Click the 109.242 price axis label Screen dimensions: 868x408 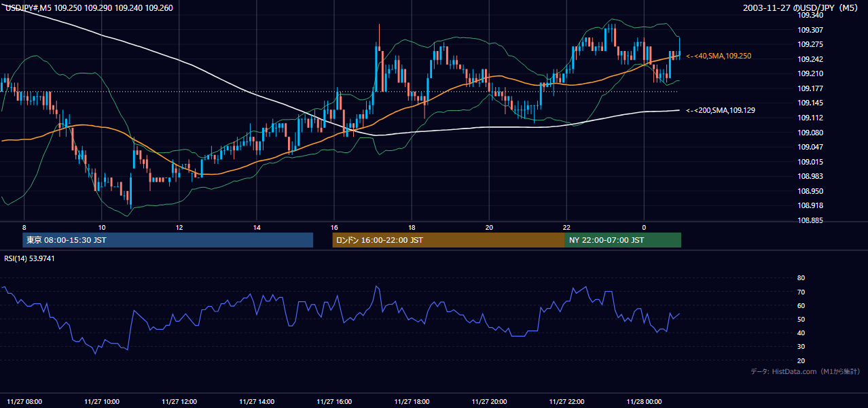[810, 59]
